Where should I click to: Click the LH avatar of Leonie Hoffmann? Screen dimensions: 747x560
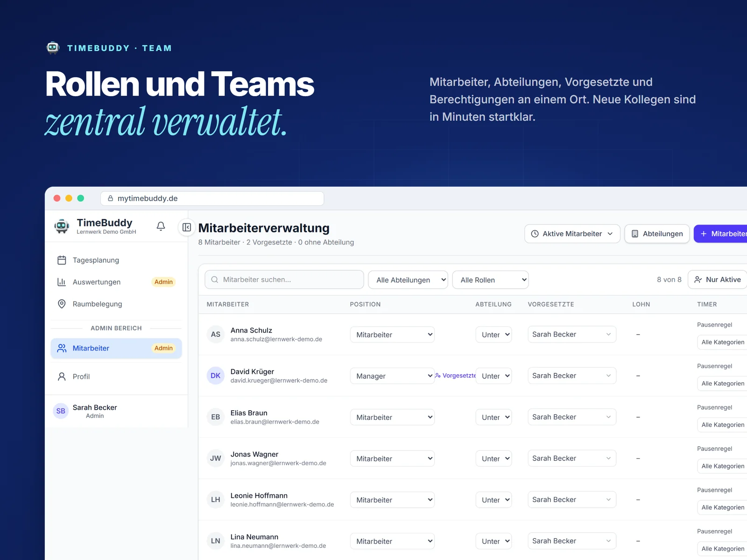216,499
